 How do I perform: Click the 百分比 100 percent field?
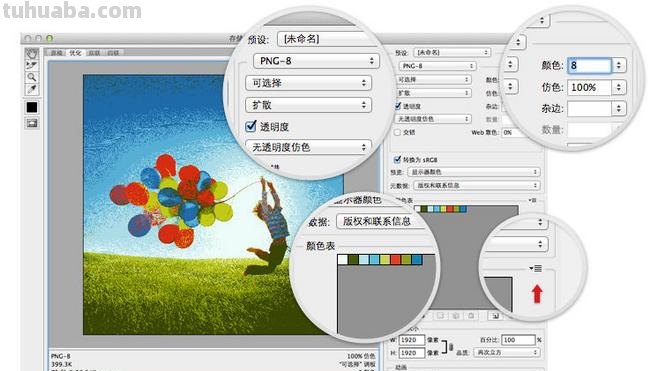(519, 340)
